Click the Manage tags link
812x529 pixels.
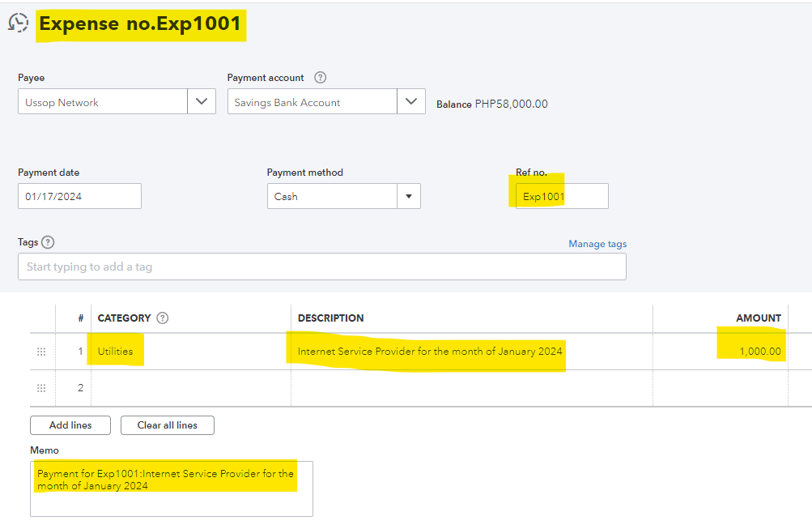[597, 244]
